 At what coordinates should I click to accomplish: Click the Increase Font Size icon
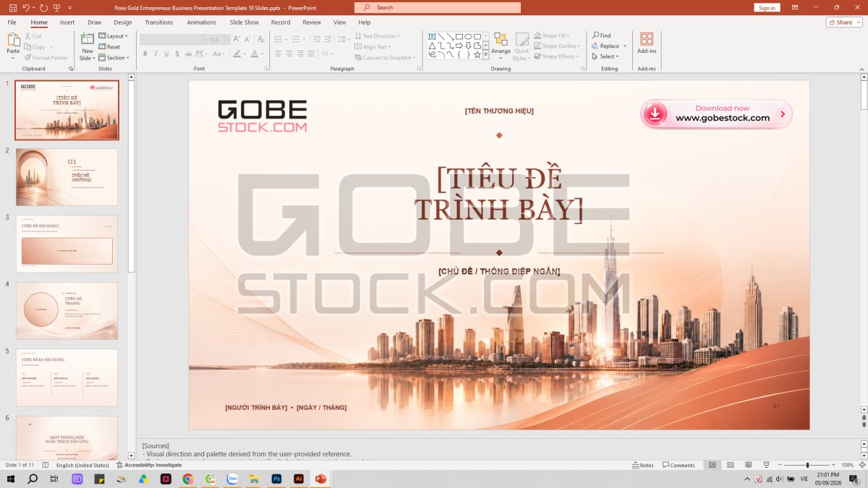click(237, 40)
